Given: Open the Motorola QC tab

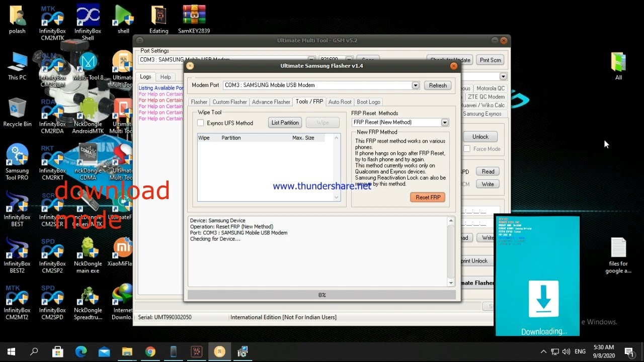Looking at the screenshot, I should (491, 88).
